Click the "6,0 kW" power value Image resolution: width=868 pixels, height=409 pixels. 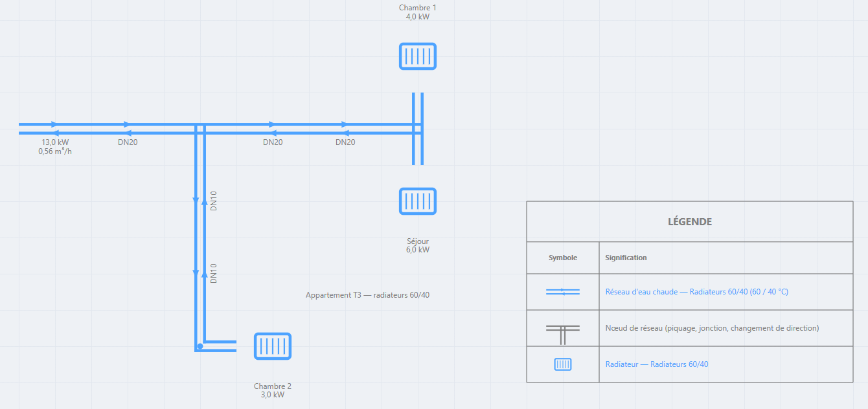click(418, 250)
